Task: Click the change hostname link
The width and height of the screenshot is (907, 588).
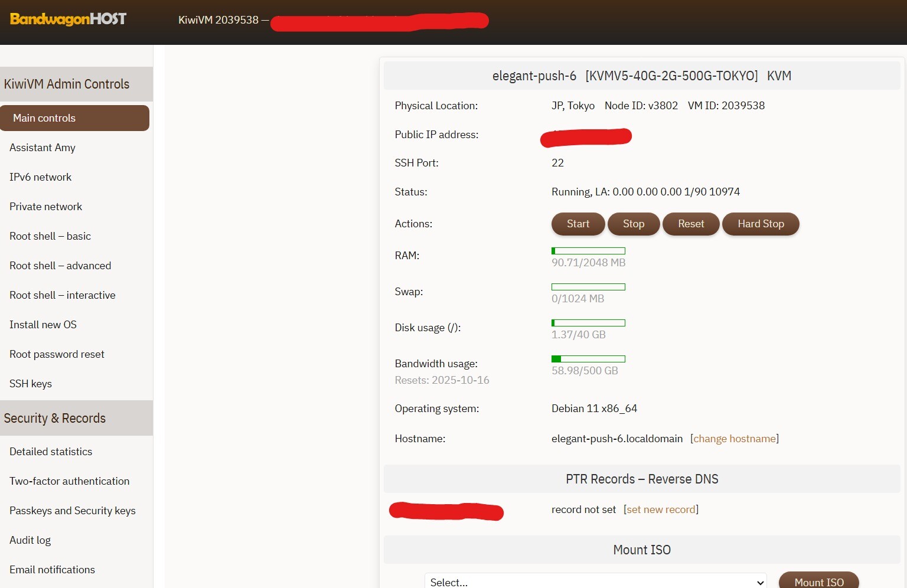Action: coord(735,439)
